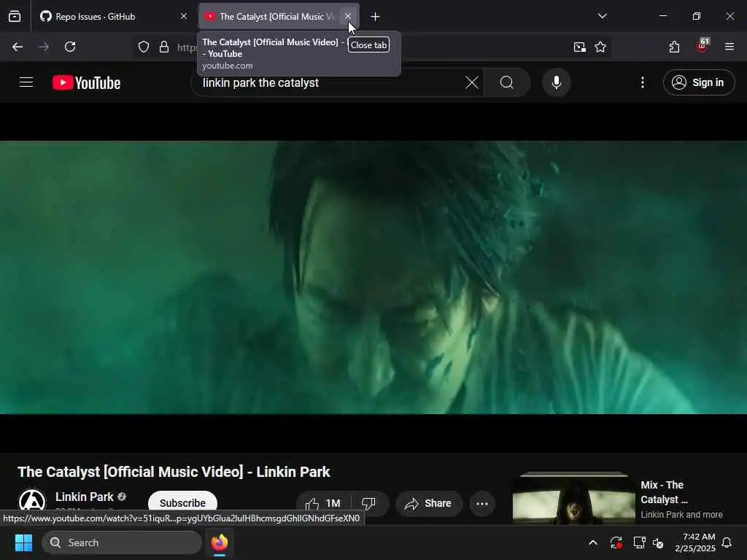Clear the YouTube search query
Screen dimensions: 747x560
click(x=472, y=82)
